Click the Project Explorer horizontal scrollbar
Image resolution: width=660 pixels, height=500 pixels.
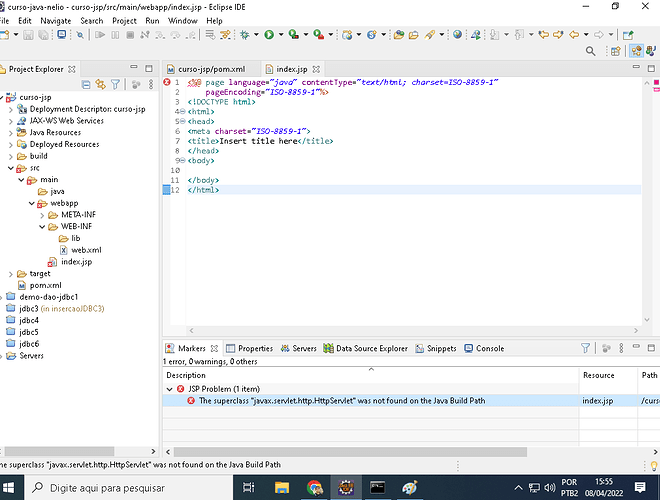point(59,451)
